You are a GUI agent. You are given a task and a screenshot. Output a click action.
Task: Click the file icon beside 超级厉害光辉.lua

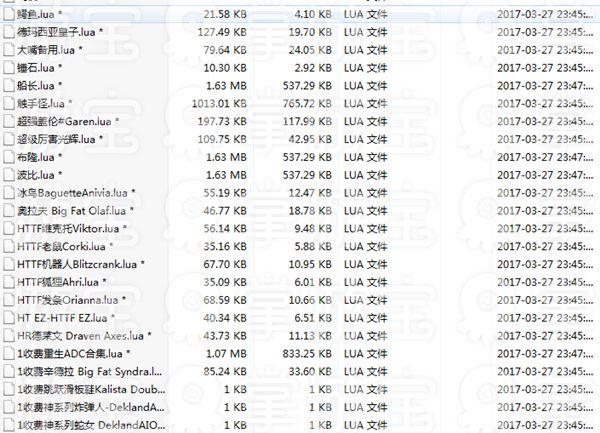click(8, 139)
